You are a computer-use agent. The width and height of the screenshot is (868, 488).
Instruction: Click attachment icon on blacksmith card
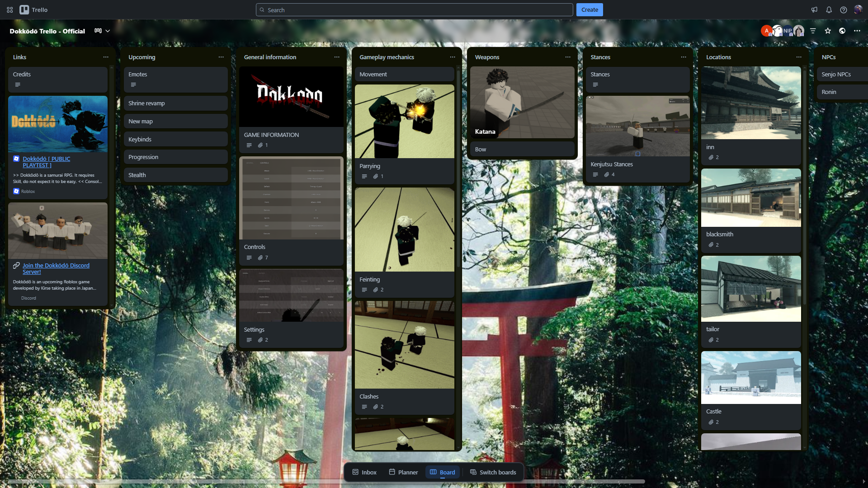pos(711,245)
